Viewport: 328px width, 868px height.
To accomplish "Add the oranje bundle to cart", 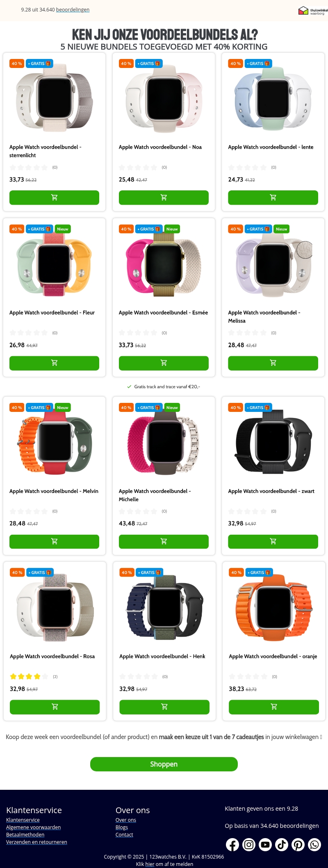I will (274, 707).
